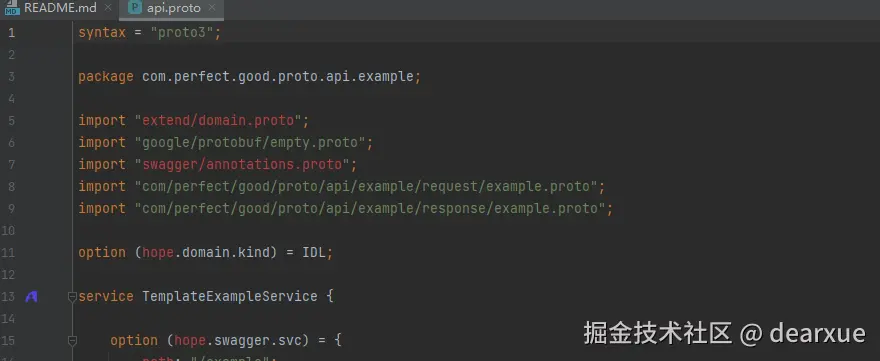Close the api.proto tab
The width and height of the screenshot is (880, 361).
pyautogui.click(x=212, y=8)
